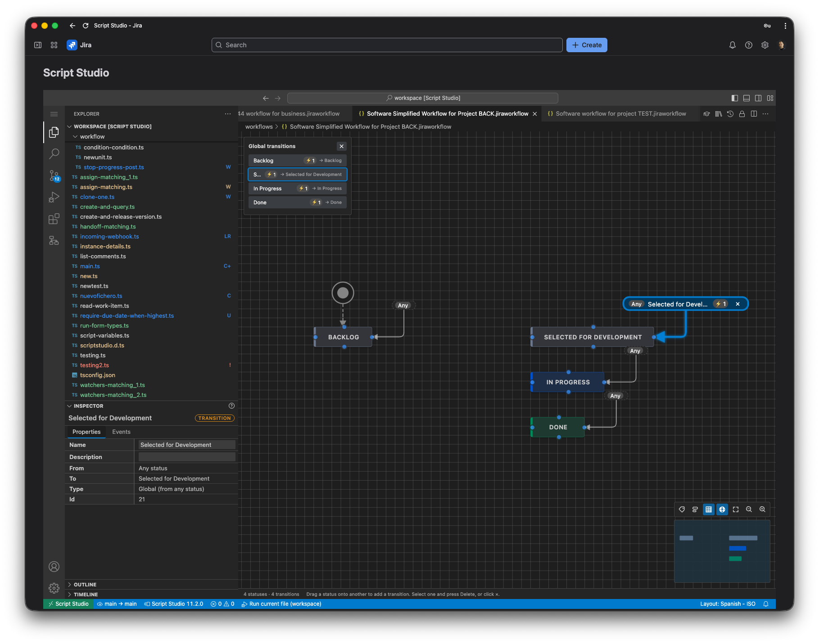Customize layout icon in title bar

point(770,98)
